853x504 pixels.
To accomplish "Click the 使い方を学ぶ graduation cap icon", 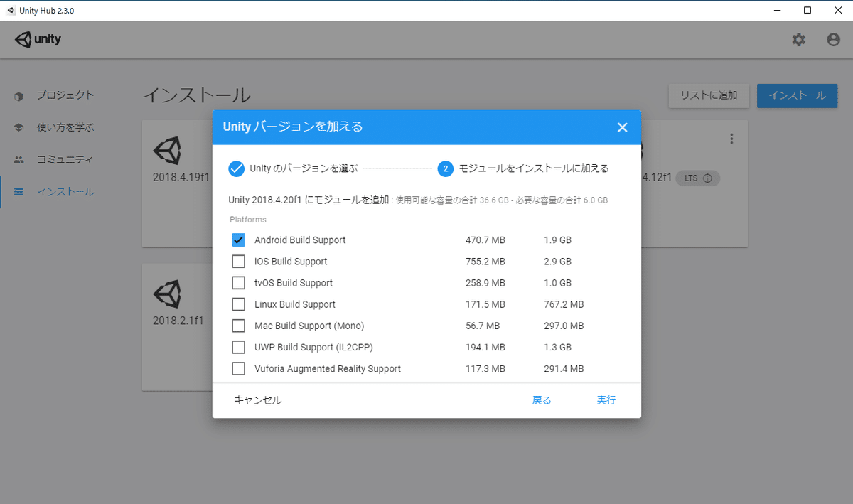I will pos(19,128).
